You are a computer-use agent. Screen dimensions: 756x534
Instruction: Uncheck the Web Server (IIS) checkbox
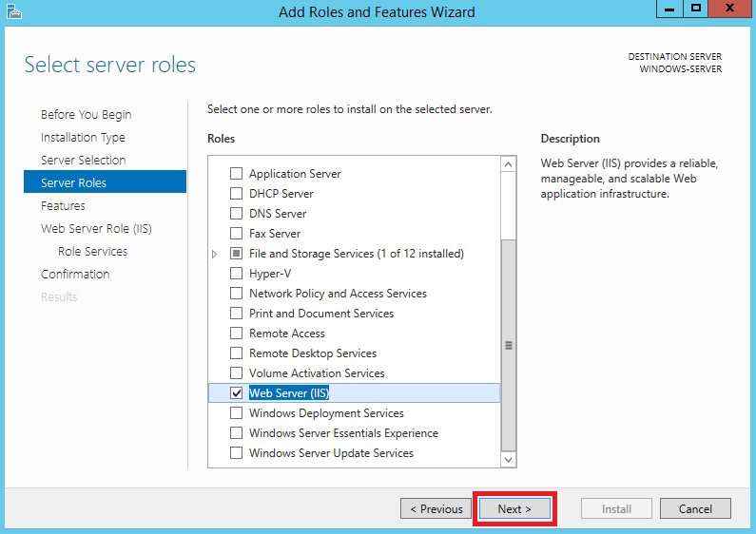click(236, 393)
